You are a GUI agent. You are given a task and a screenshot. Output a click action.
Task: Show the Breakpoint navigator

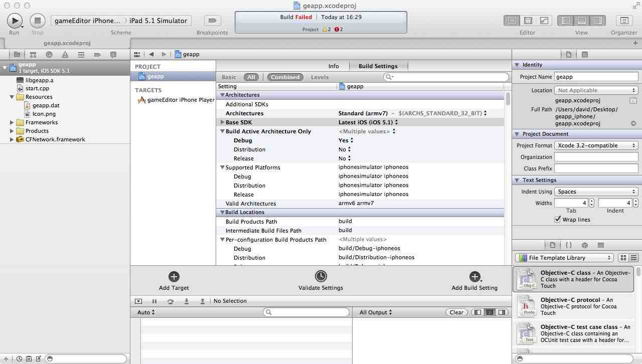click(97, 55)
